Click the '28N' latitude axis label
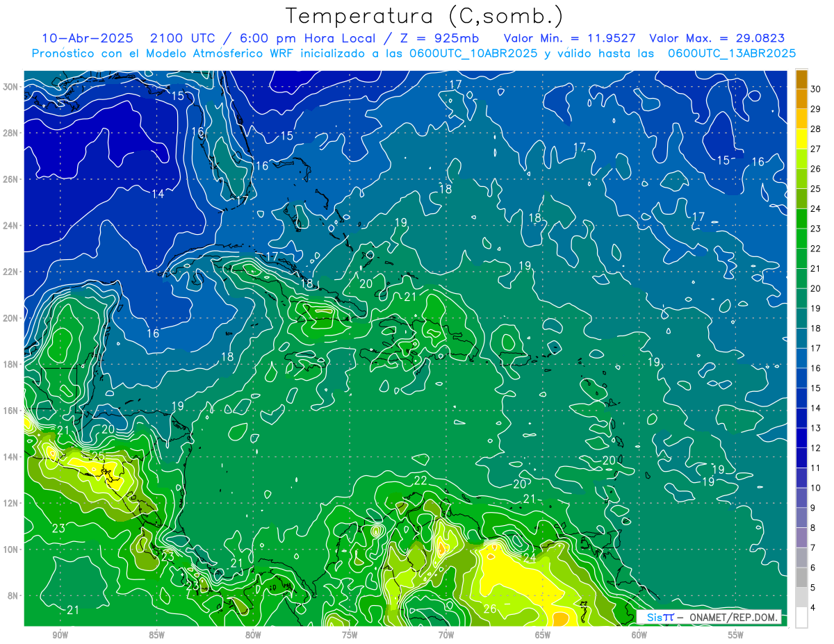Viewport: 834px width, 644px height. 10,133
